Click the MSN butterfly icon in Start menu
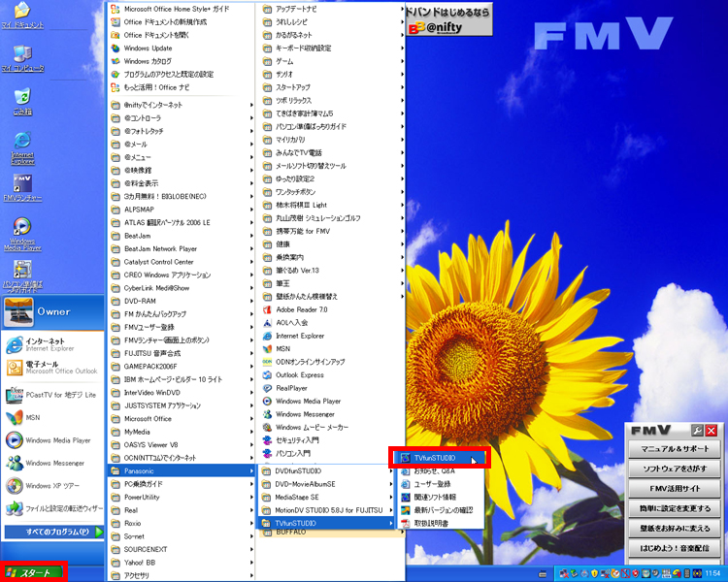 [x=15, y=417]
